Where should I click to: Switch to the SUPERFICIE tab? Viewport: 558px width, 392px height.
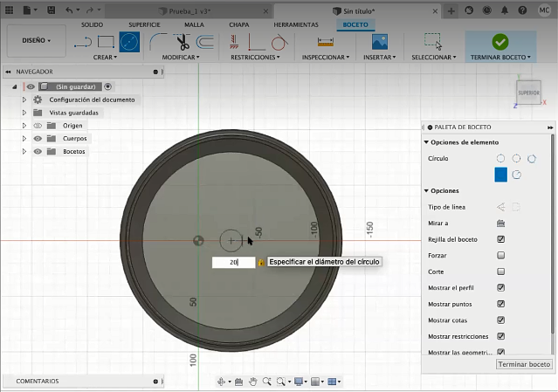click(x=143, y=24)
